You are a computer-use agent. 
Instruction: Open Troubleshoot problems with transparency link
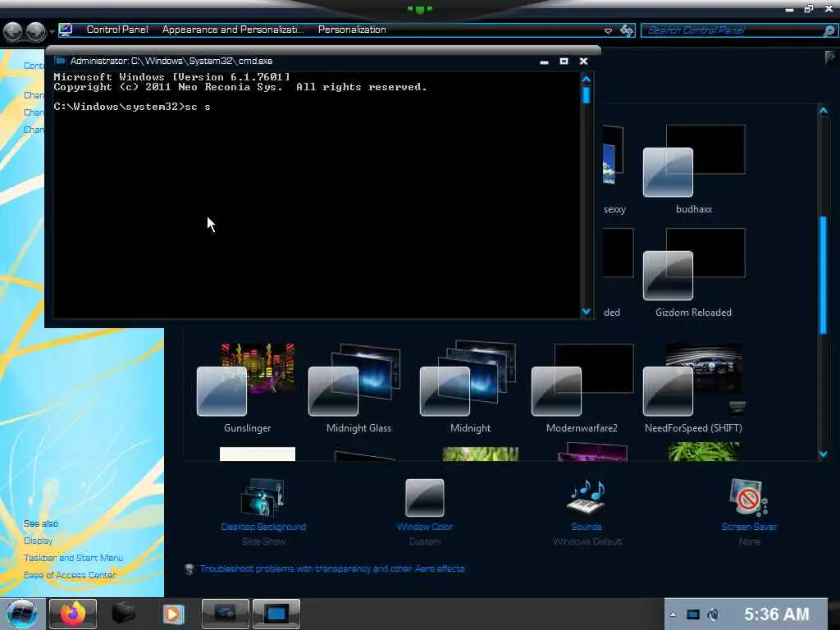coord(332,568)
